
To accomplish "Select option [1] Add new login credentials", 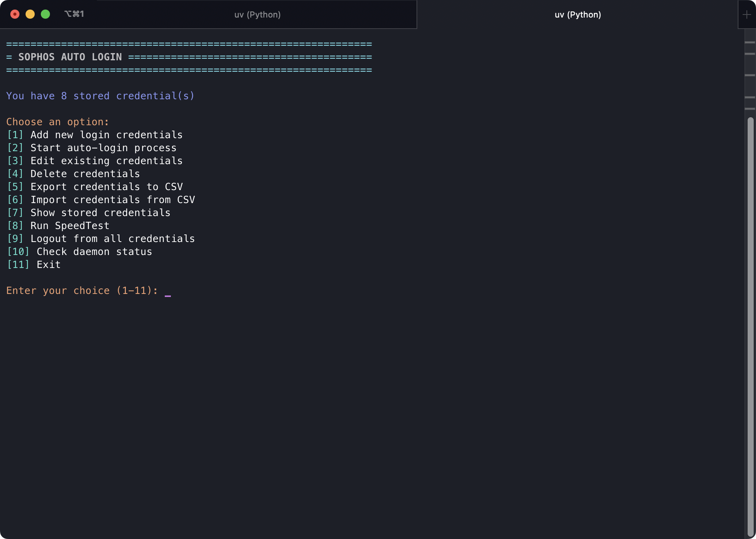I will [x=94, y=135].
